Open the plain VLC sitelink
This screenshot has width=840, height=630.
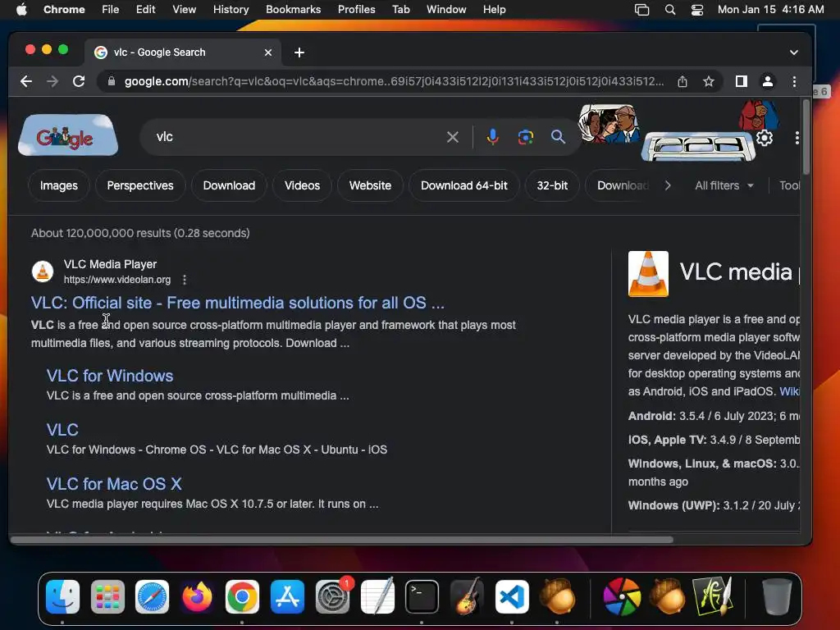pos(62,430)
